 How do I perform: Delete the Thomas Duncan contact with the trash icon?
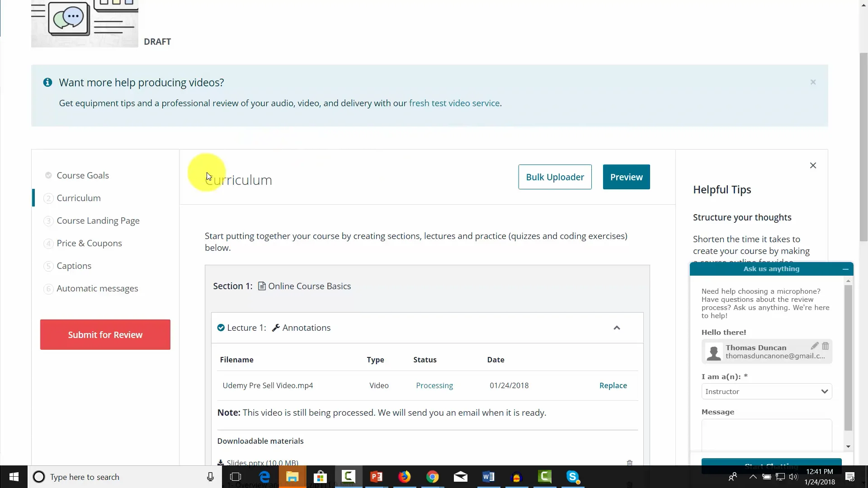[826, 346]
